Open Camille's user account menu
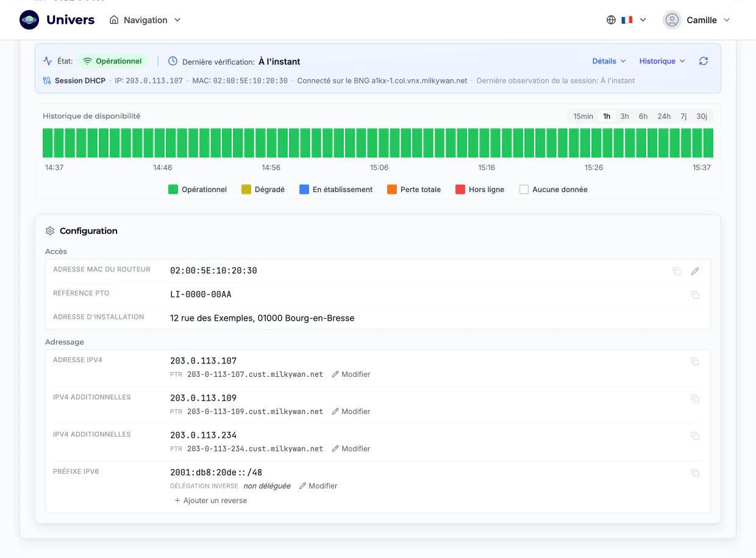Image resolution: width=756 pixels, height=558 pixels. [x=696, y=20]
